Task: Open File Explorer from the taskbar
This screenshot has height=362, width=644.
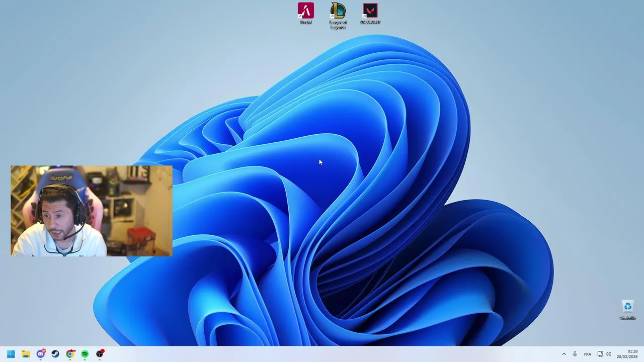Action: coord(26,354)
